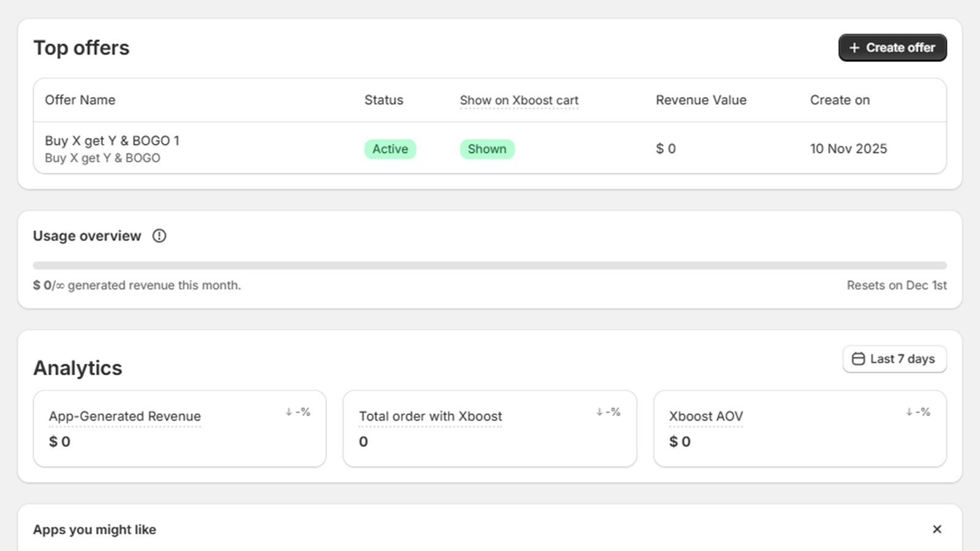Click the Xboost AOV metric label

[x=706, y=416]
